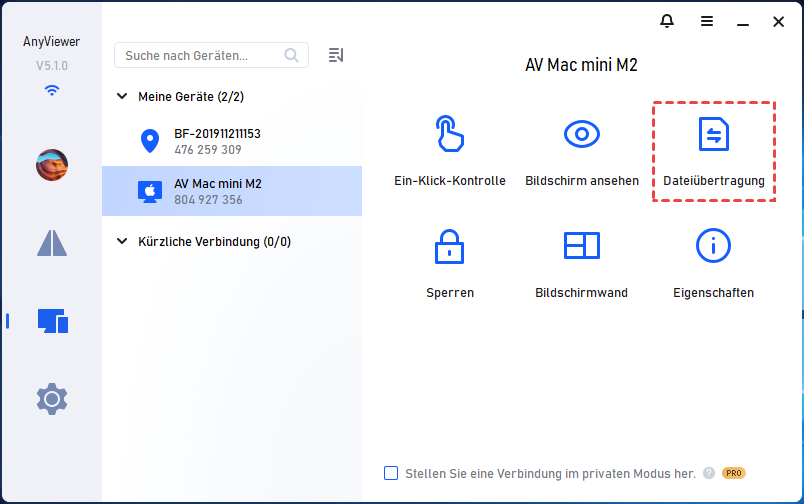Click the private mode help icon
The height and width of the screenshot is (504, 804).
click(709, 473)
